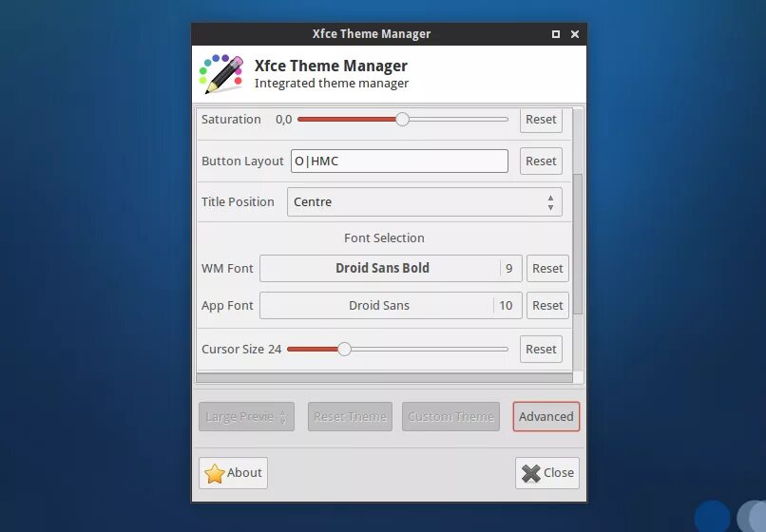This screenshot has height=532, width=766.
Task: Click the vertical scrollbar thumb
Action: click(x=578, y=244)
